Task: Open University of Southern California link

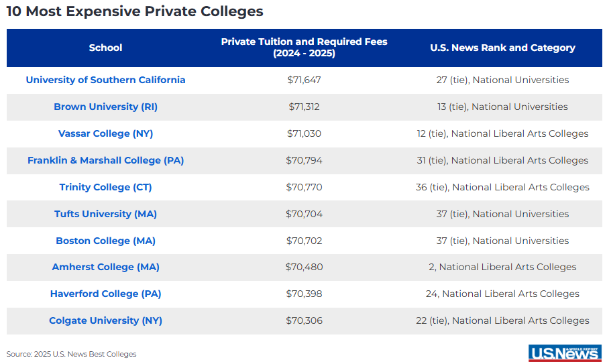Action: point(105,80)
